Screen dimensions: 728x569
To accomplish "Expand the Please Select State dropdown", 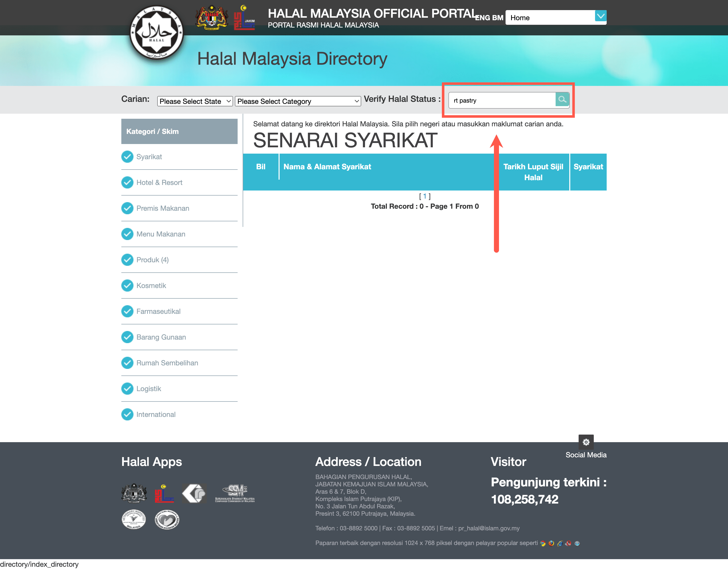I will pos(194,101).
